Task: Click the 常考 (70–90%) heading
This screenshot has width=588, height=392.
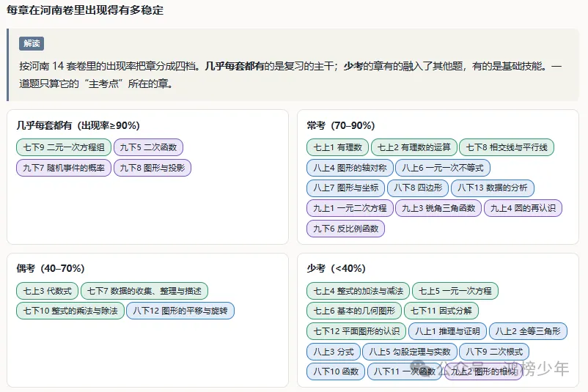Action: pos(340,125)
